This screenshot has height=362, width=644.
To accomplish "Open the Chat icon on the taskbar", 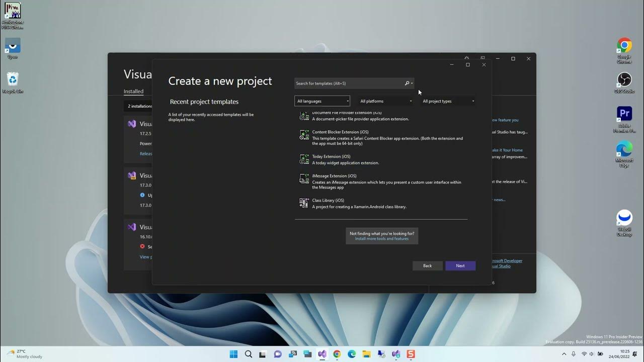I will click(278, 354).
